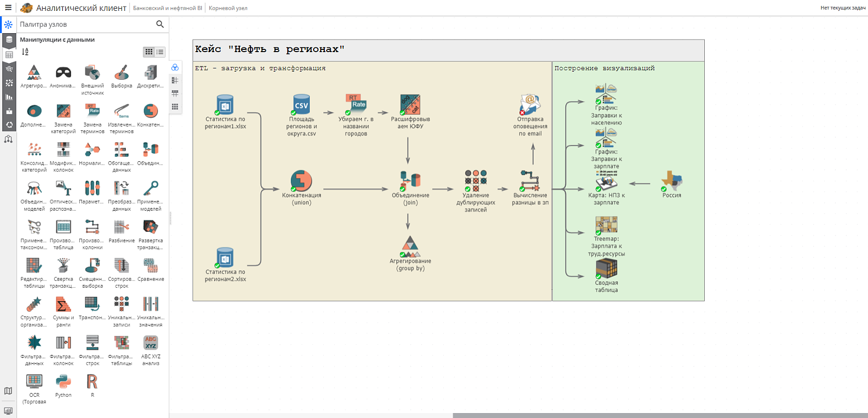Open data sources database sidebar tab
868x418 pixels.
click(9, 40)
